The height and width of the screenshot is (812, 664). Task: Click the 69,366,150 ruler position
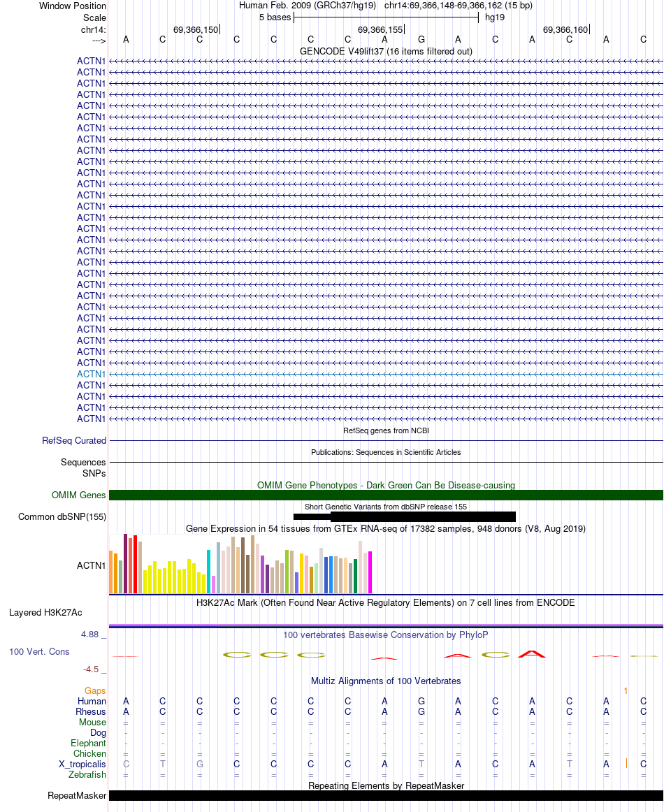196,29
